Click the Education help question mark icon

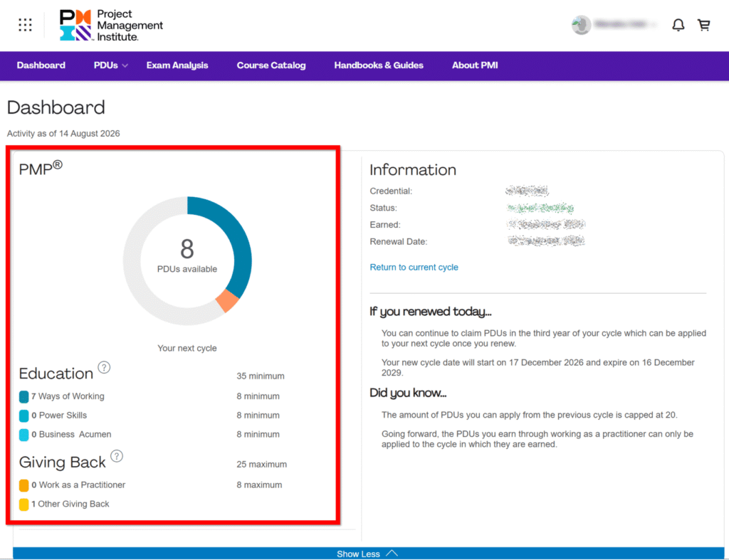(104, 368)
